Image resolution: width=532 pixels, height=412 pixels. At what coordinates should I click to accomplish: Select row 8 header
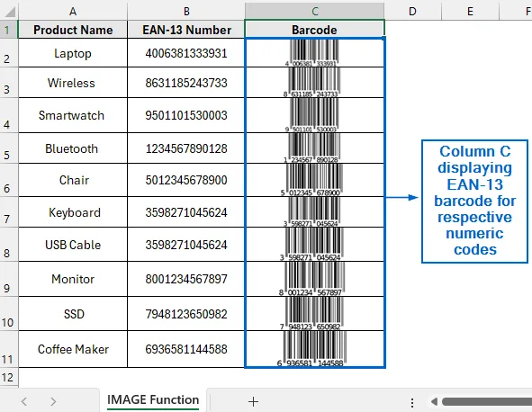coord(9,245)
